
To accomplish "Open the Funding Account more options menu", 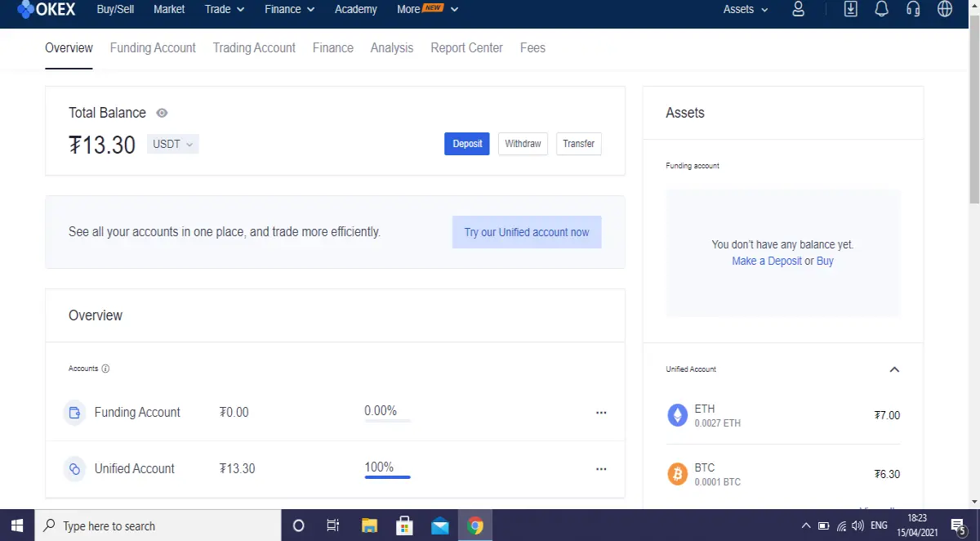I will pos(601,413).
